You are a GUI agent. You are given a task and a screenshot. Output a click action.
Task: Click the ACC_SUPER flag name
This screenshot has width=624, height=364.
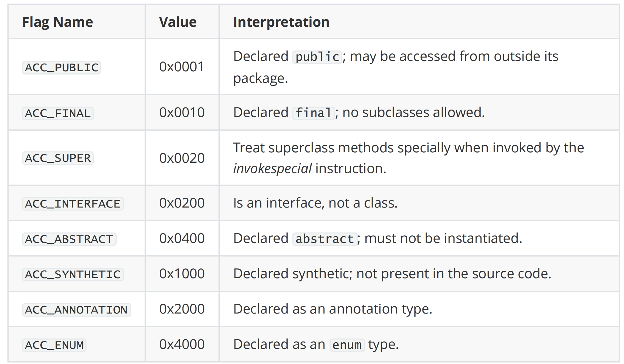pyautogui.click(x=58, y=158)
